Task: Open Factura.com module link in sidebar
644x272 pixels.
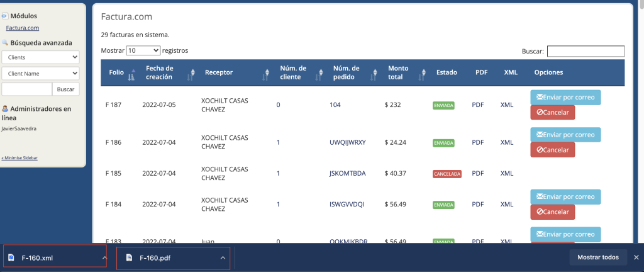Action: 23,28
